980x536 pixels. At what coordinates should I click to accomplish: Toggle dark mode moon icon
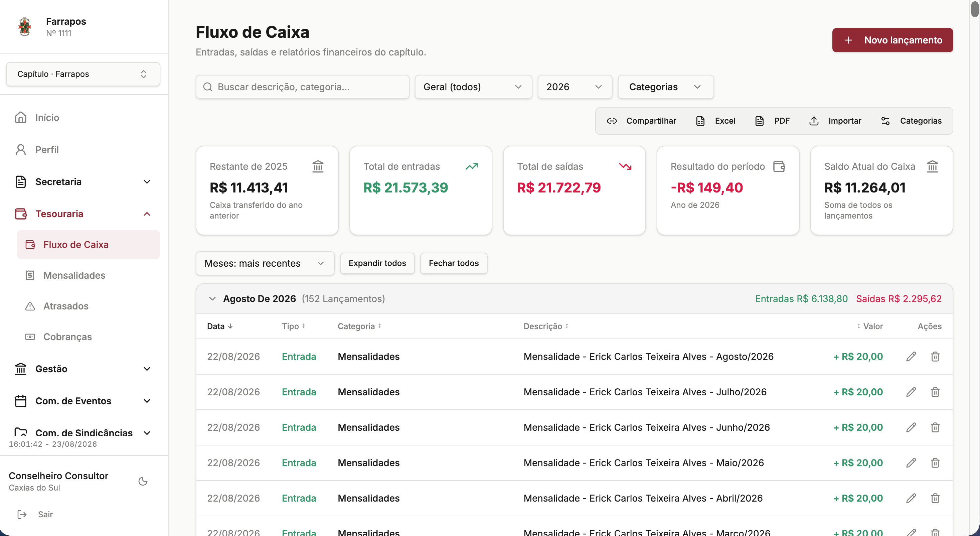point(143,481)
